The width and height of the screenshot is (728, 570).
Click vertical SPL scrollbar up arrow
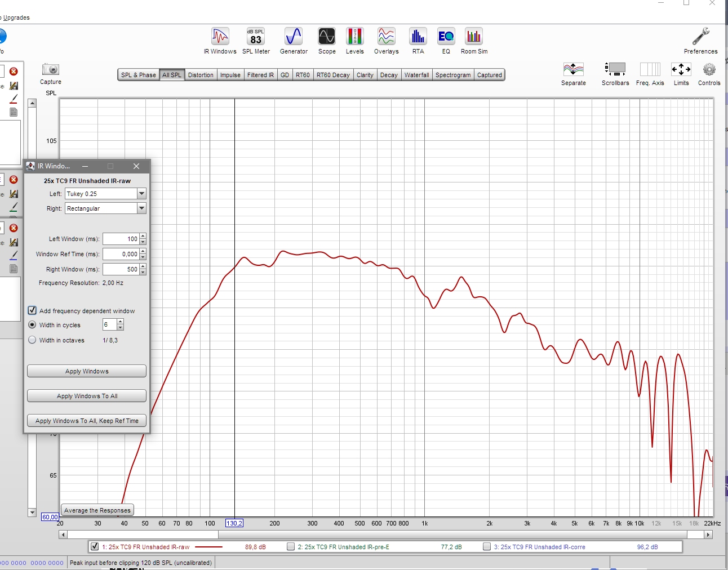32,103
